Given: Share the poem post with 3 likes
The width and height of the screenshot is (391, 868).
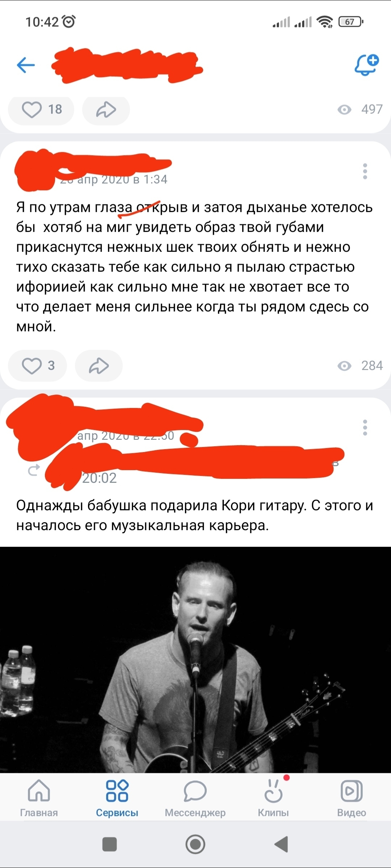Looking at the screenshot, I should (x=98, y=366).
